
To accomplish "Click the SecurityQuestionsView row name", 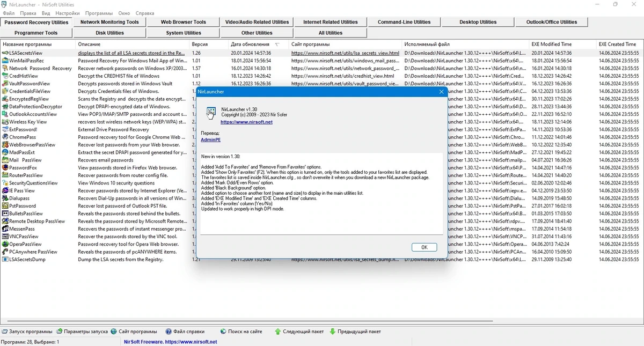I will (x=33, y=183).
